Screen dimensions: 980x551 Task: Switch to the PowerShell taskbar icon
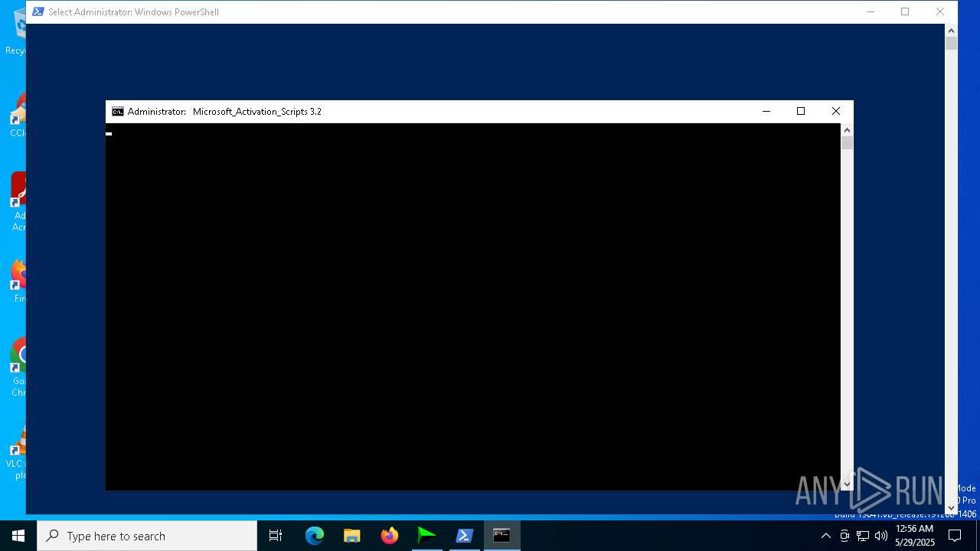click(x=465, y=536)
